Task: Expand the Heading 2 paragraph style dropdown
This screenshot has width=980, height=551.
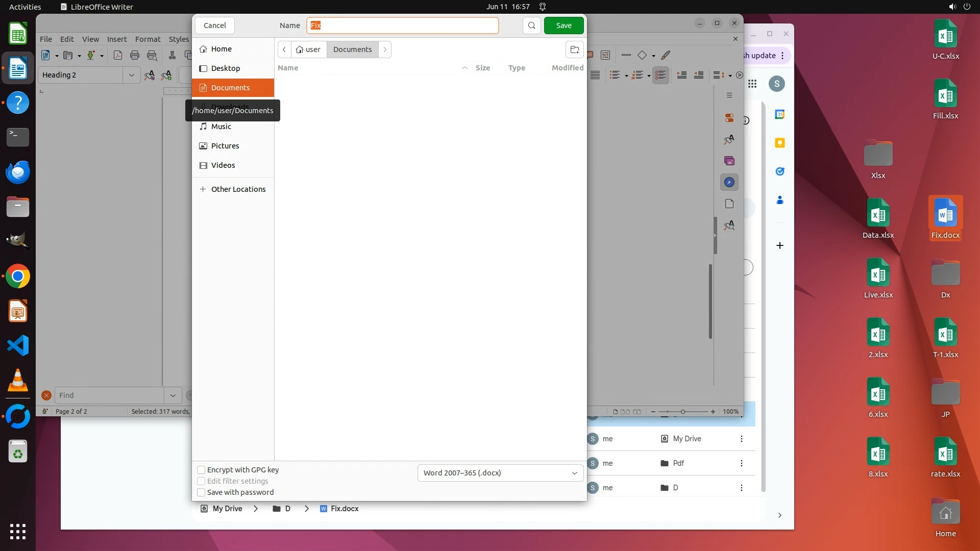Action: point(131,75)
